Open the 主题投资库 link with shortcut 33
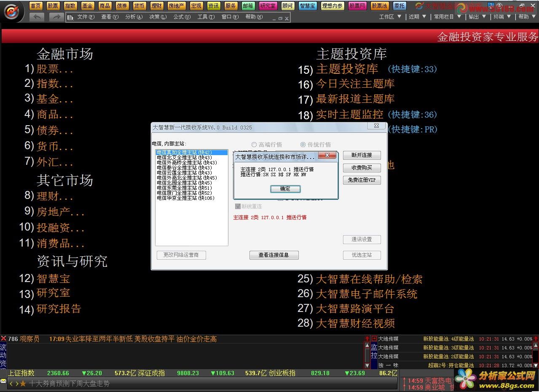This screenshot has height=392, width=539. pos(347,69)
